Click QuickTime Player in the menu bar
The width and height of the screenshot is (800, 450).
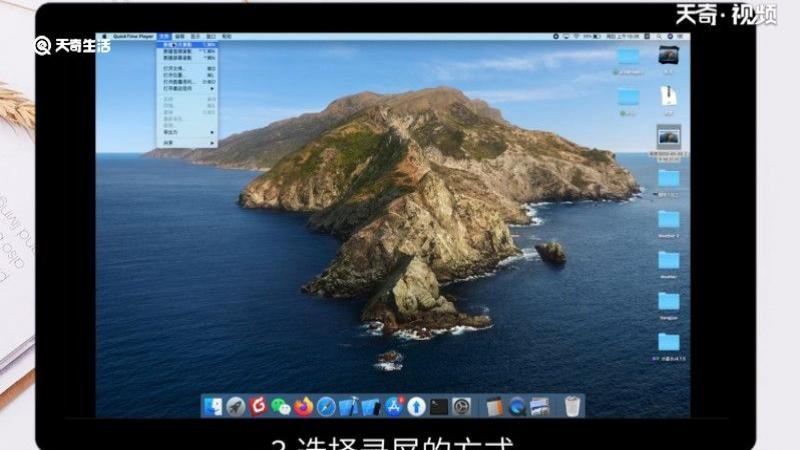click(133, 37)
